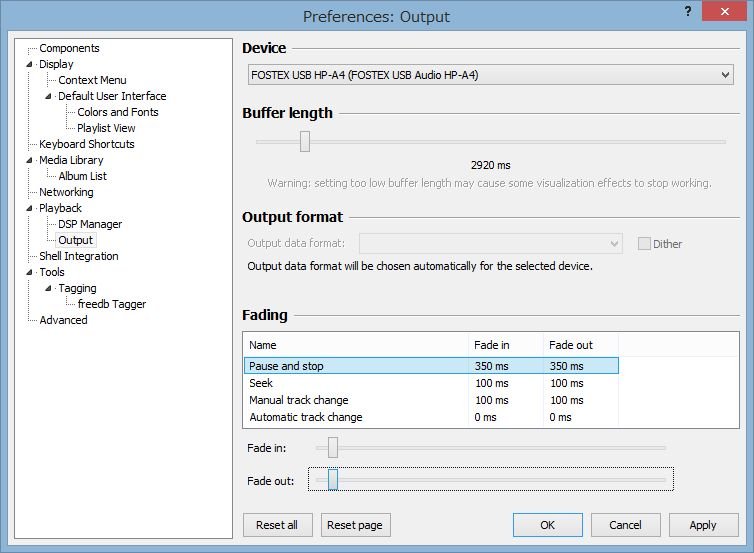Screen dimensions: 754x553
Task: Select the Manual track change row
Action: click(431, 400)
